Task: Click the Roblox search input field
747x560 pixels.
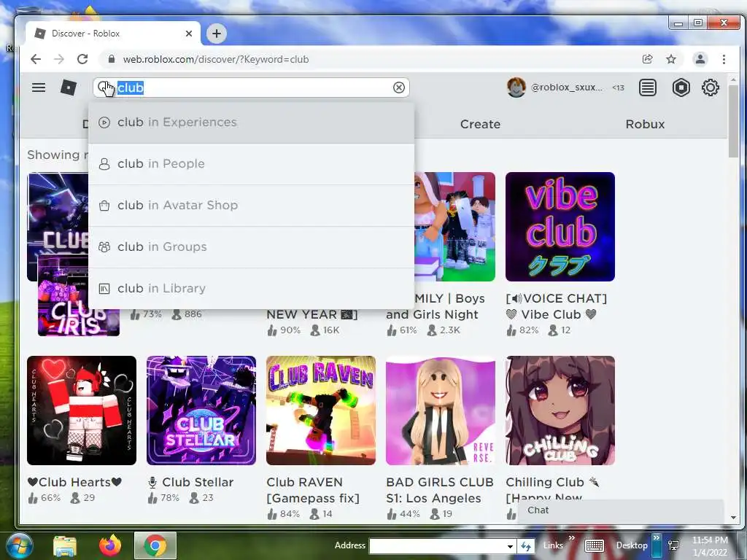Action: click(x=251, y=87)
